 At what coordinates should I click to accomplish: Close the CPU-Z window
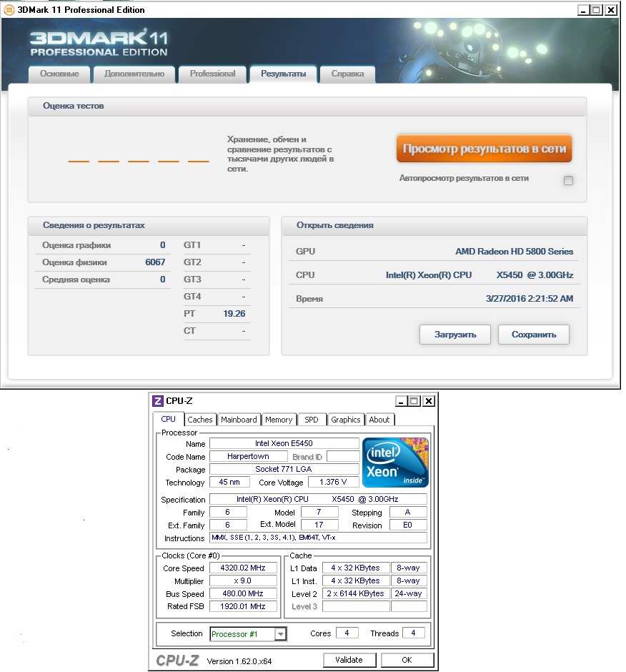429,401
